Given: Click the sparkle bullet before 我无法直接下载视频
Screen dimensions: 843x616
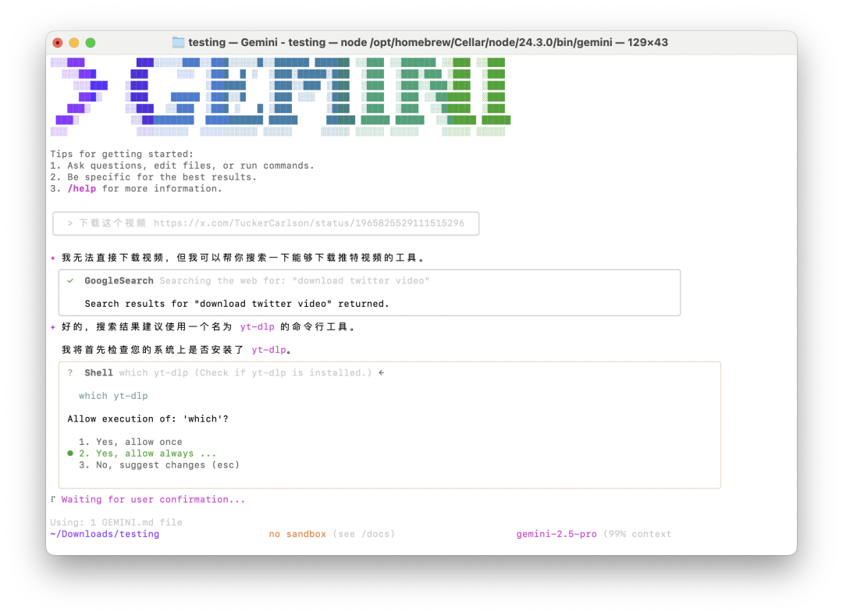Looking at the screenshot, I should tap(53, 258).
